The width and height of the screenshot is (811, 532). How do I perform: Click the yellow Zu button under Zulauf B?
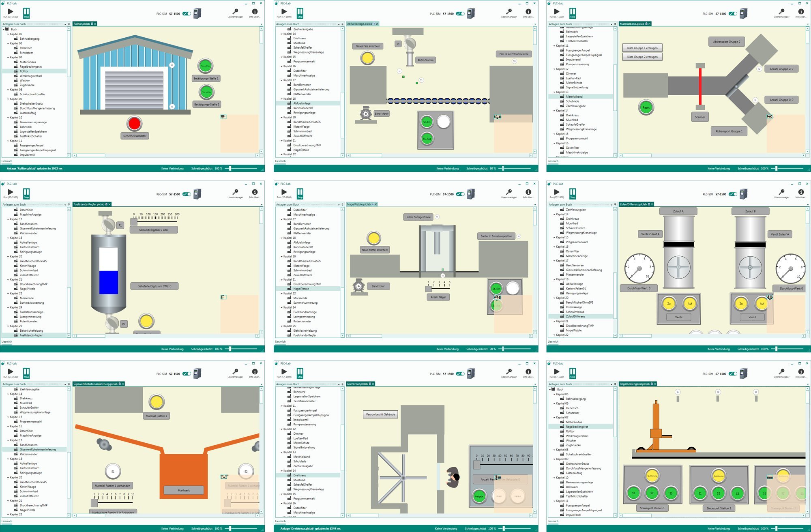click(x=741, y=303)
